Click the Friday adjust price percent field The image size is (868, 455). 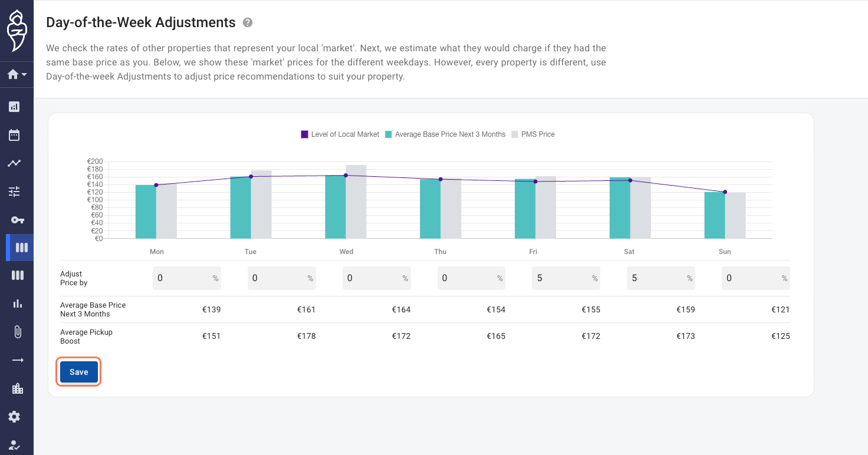point(566,278)
